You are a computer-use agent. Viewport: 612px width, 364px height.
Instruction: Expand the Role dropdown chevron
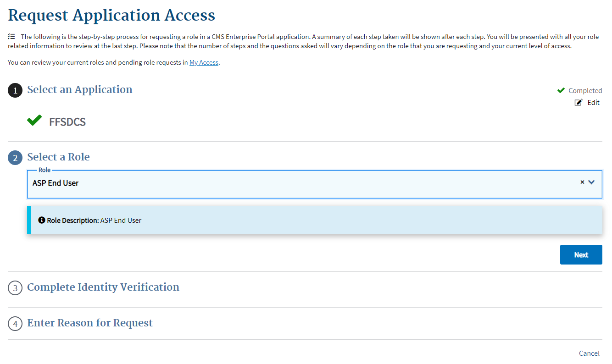coord(591,182)
